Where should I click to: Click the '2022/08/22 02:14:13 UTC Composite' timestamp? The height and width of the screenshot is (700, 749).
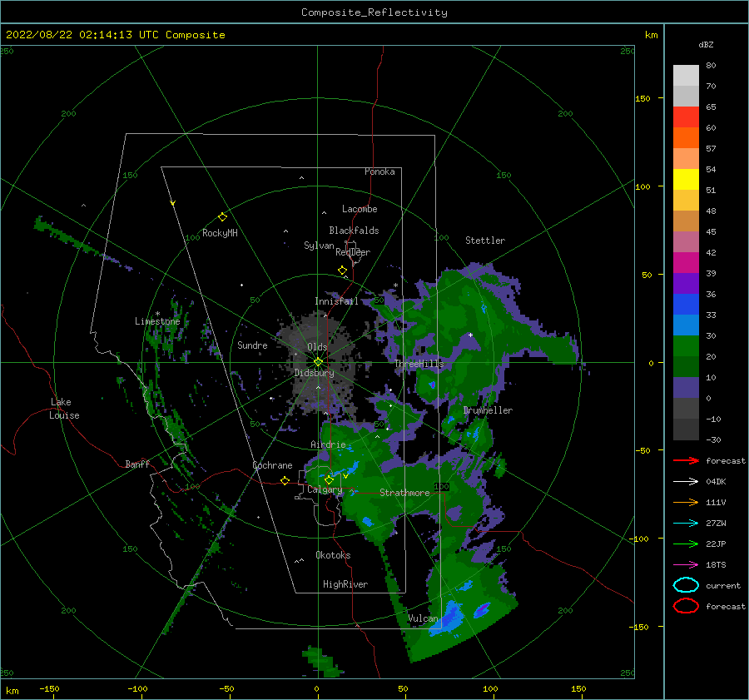pyautogui.click(x=116, y=35)
